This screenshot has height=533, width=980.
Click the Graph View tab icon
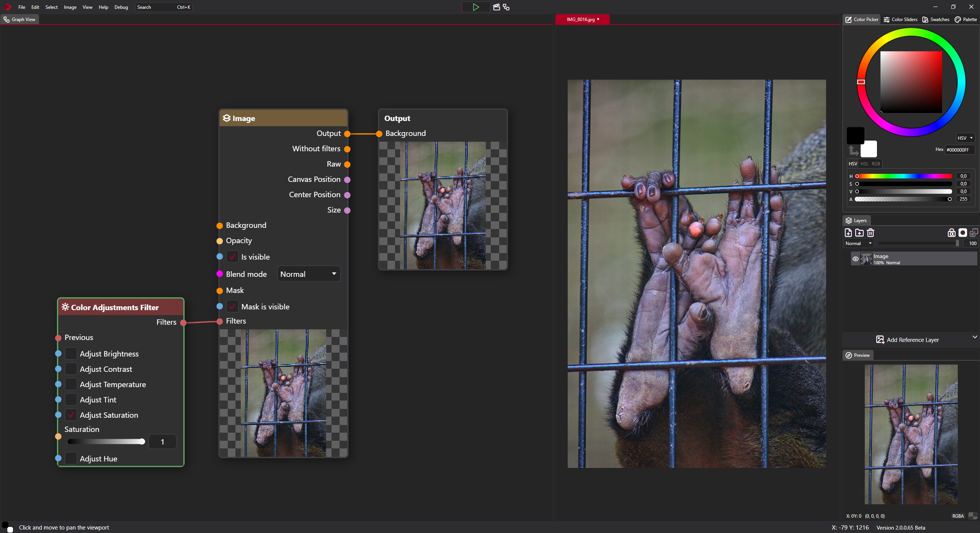(x=7, y=19)
